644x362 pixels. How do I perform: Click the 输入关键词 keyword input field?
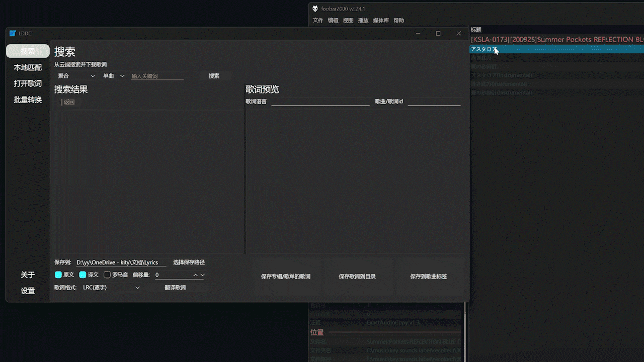tap(157, 76)
